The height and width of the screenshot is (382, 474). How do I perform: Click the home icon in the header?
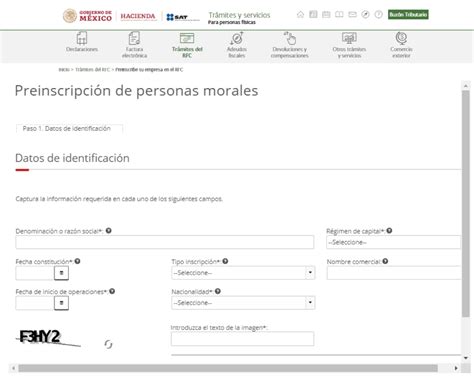pos(300,14)
